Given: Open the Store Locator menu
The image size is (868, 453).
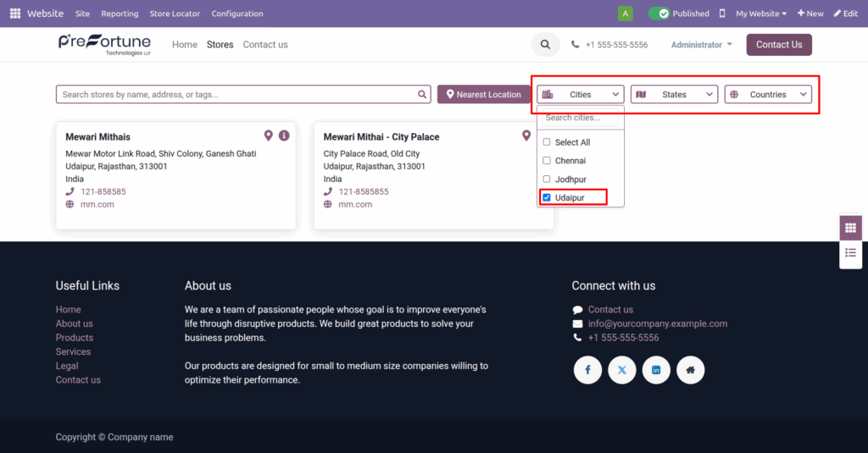Looking at the screenshot, I should point(175,14).
